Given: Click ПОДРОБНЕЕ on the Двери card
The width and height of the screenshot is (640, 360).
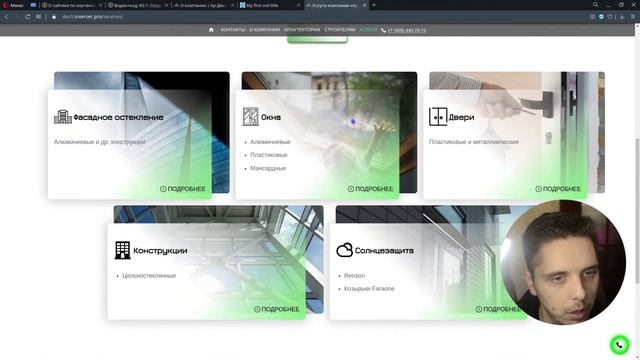Looking at the screenshot, I should coord(558,189).
